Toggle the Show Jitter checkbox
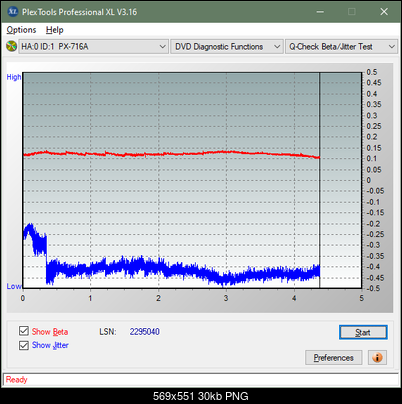 tap(24, 345)
